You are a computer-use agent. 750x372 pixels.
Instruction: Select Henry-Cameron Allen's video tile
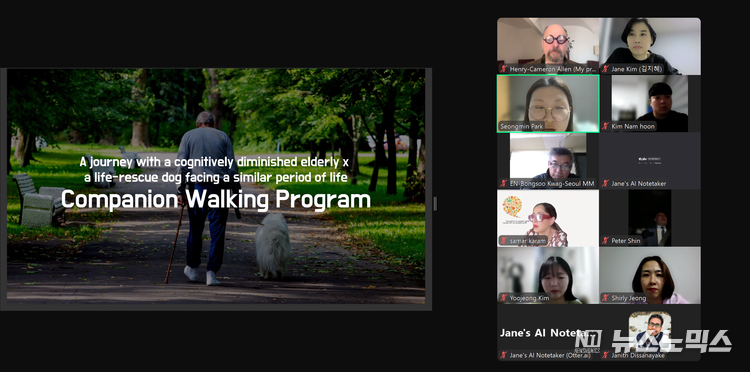(x=548, y=46)
